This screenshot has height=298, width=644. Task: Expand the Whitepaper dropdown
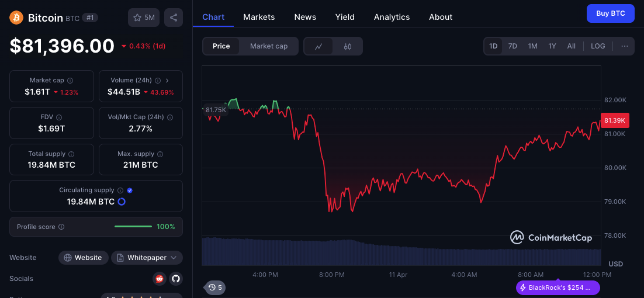tap(147, 258)
